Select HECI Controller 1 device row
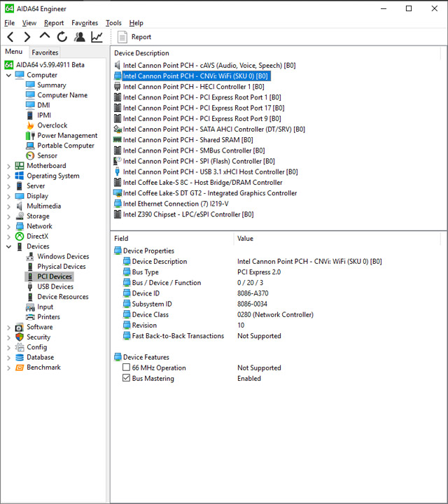This screenshot has height=504, width=448. pos(193,87)
